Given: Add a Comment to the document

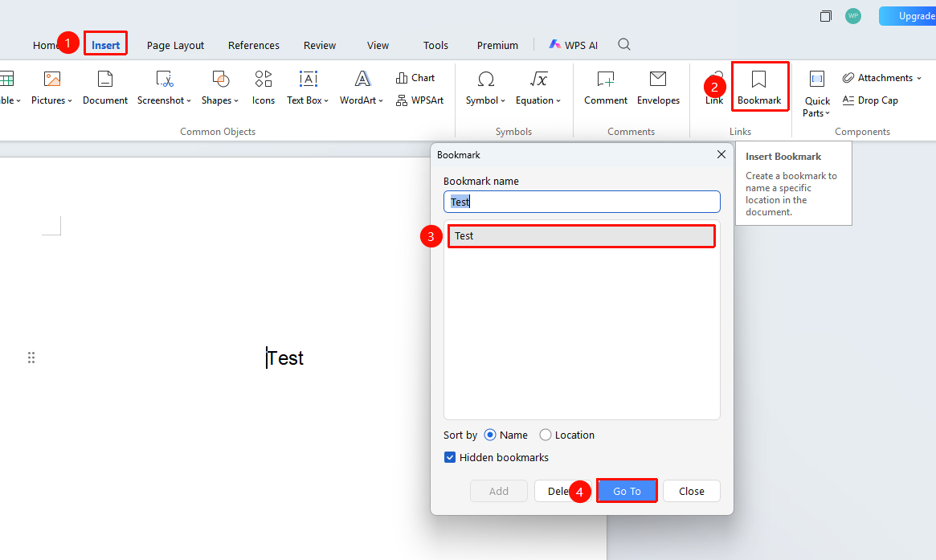Looking at the screenshot, I should (x=605, y=88).
